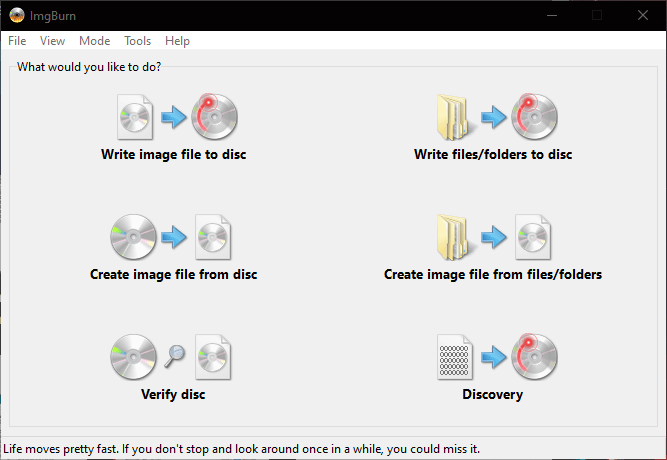Open the File menu

(x=17, y=41)
